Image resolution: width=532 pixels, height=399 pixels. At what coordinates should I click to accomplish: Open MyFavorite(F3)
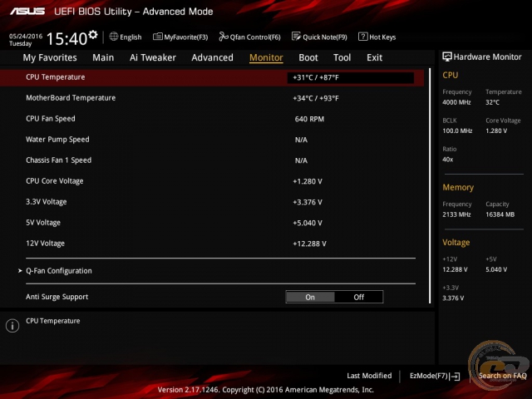[186, 37]
